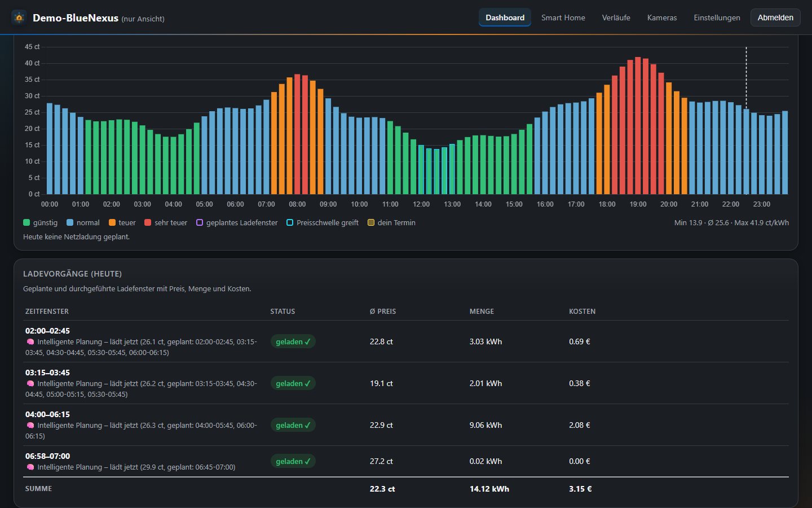812x508 pixels.
Task: Click the LADEVORGÄNGE (HEUTE) section heading
Action: pos(72,274)
